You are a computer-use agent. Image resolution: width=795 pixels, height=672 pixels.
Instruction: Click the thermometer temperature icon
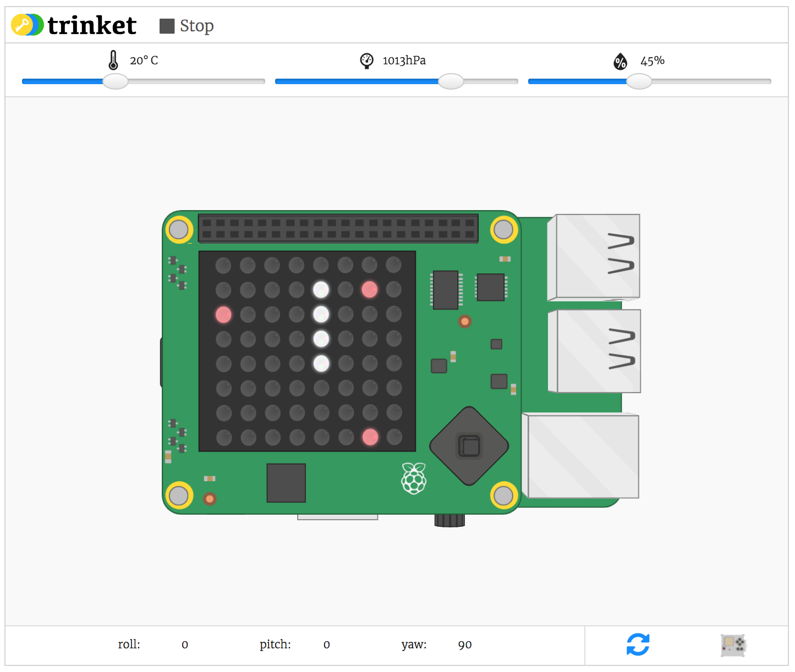click(x=114, y=60)
